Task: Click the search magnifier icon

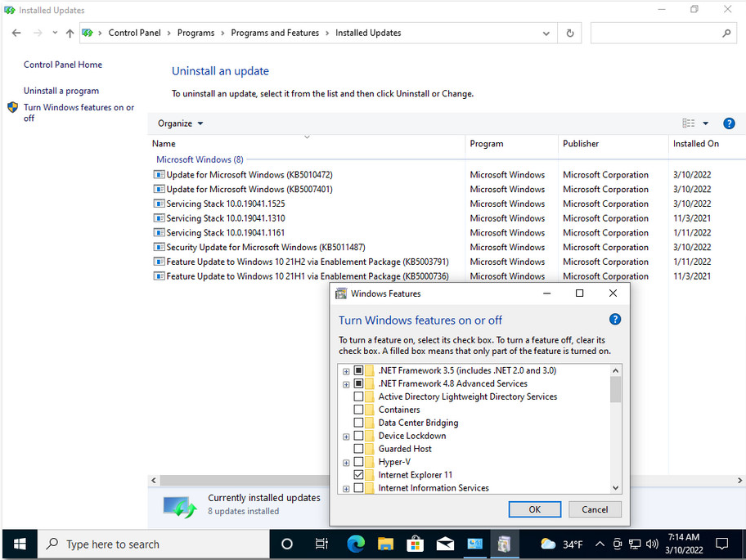Action: point(726,34)
